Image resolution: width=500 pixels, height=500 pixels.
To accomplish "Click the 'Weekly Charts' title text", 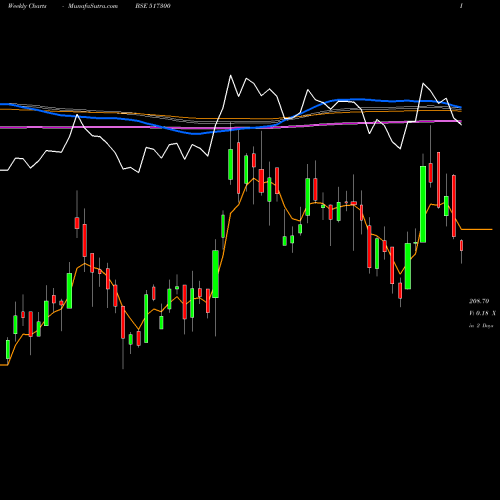I will pyautogui.click(x=27, y=6).
